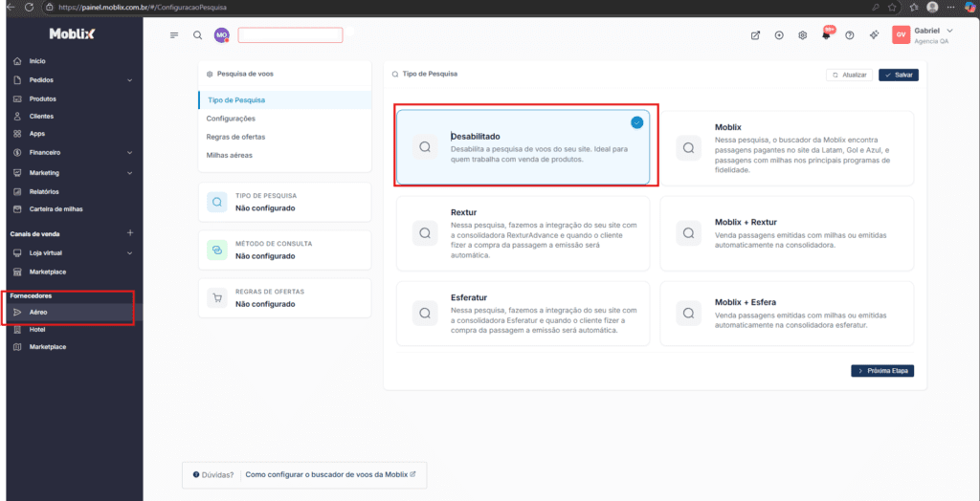980x501 pixels.
Task: Expand the Pedidos submenu chevron
Action: pos(130,80)
